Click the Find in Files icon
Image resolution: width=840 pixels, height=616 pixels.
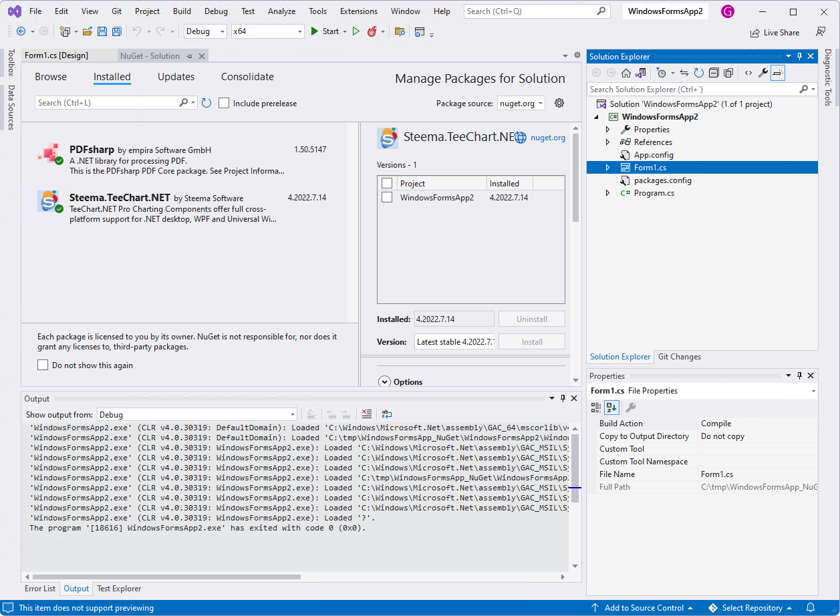[x=400, y=31]
